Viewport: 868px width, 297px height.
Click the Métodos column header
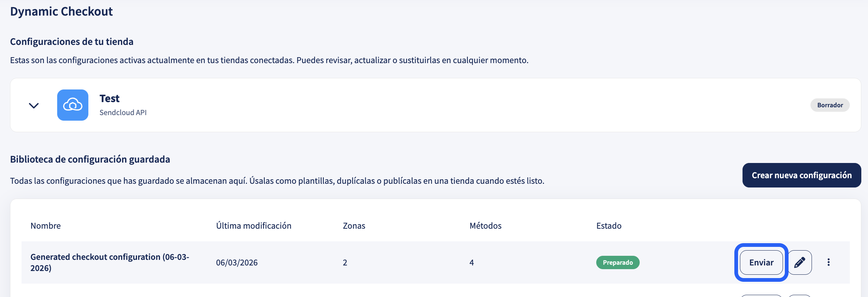tap(485, 226)
